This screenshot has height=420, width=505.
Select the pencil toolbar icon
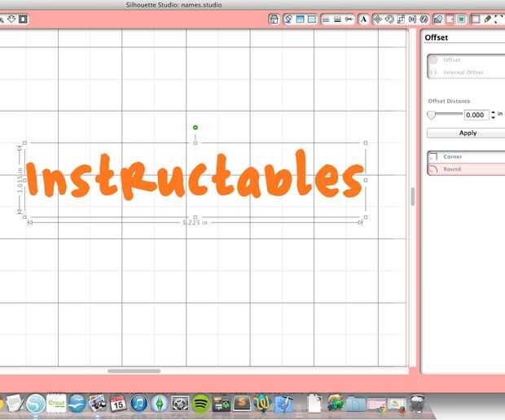click(x=487, y=20)
